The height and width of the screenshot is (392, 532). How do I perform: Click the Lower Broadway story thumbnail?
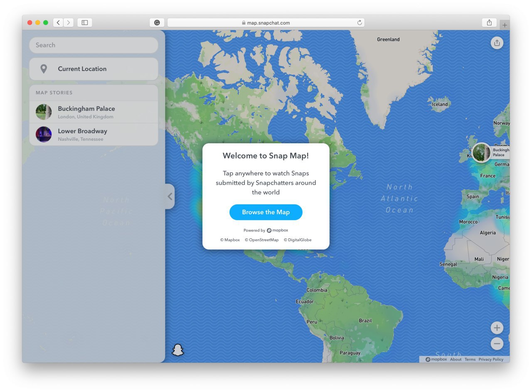(x=44, y=135)
